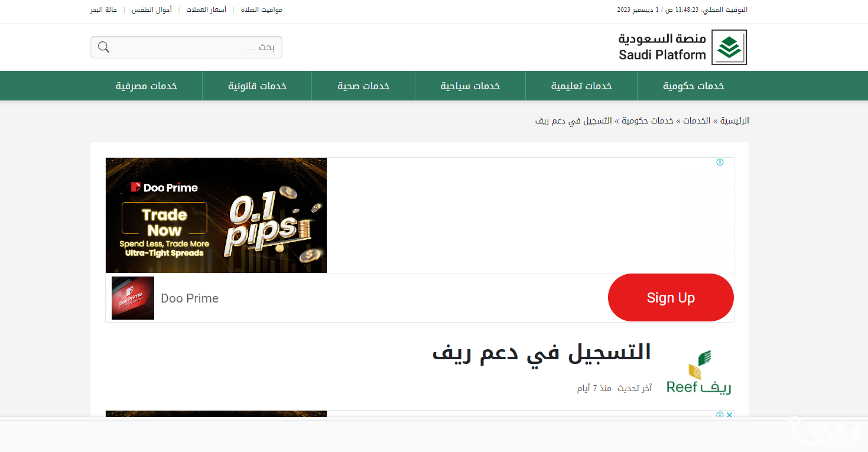Open خدمات تعليمية menu item
The height and width of the screenshot is (452, 868).
pos(581,86)
